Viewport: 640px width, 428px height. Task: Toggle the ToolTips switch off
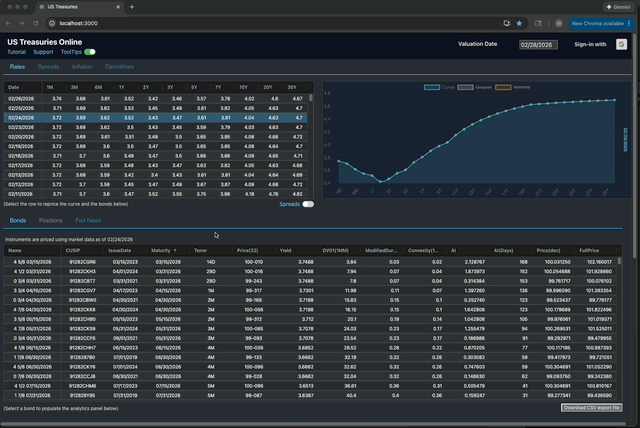90,51
